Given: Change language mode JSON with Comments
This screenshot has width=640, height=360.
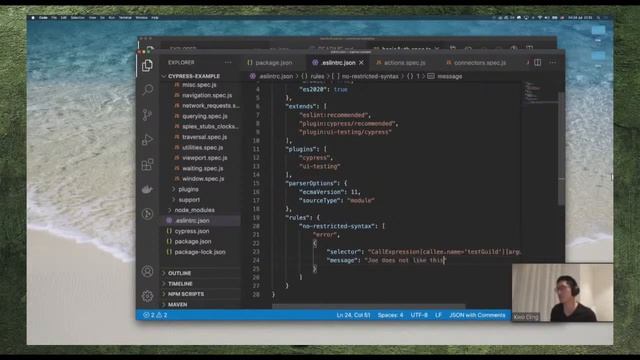Looking at the screenshot, I should click(x=477, y=315).
